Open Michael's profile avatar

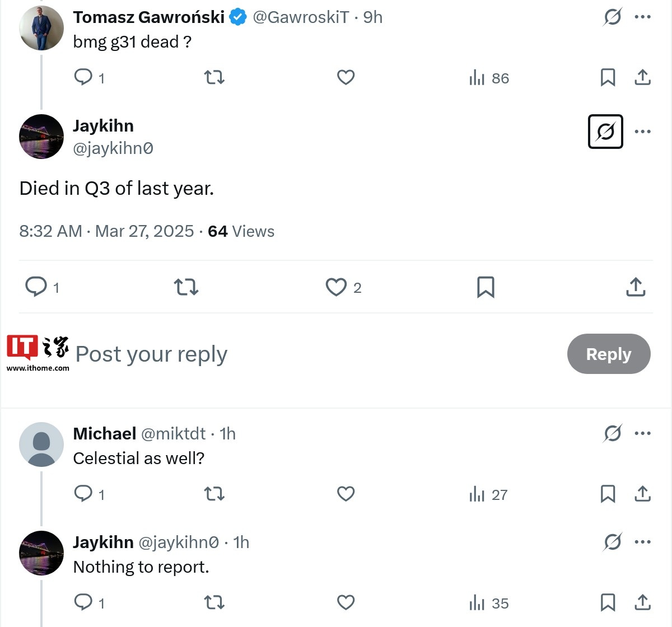click(x=41, y=444)
